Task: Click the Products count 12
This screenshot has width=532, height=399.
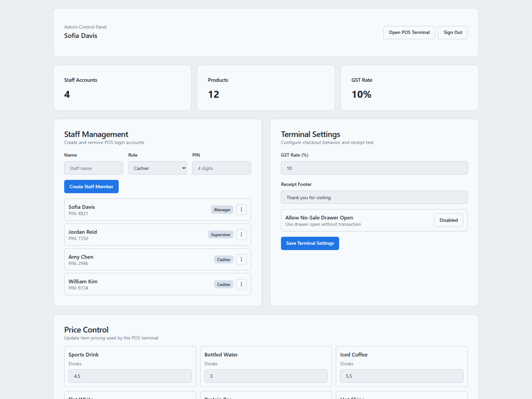Action: click(x=214, y=94)
